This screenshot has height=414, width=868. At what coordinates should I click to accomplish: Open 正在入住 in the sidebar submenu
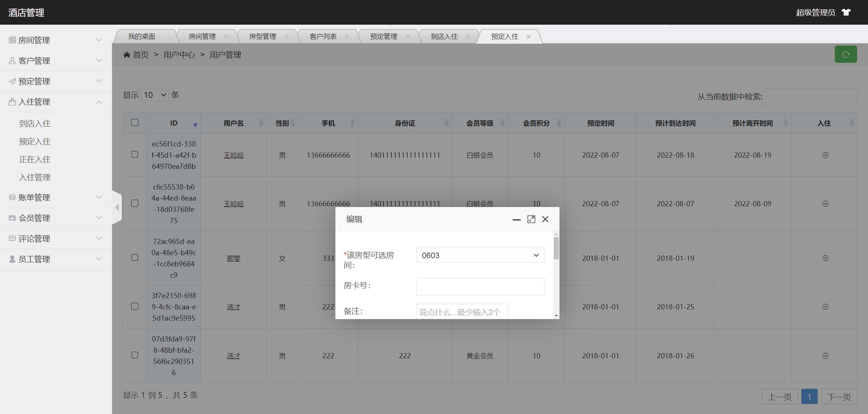click(x=35, y=159)
